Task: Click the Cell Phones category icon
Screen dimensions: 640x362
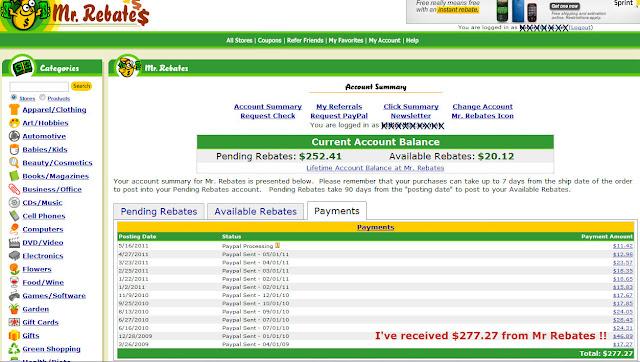Action: pyautogui.click(x=14, y=215)
